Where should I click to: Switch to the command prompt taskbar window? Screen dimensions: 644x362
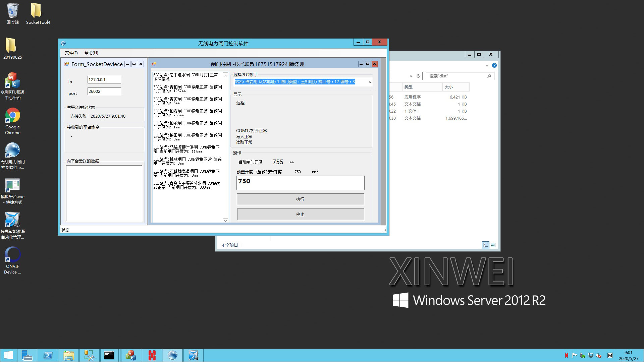pos(109,355)
